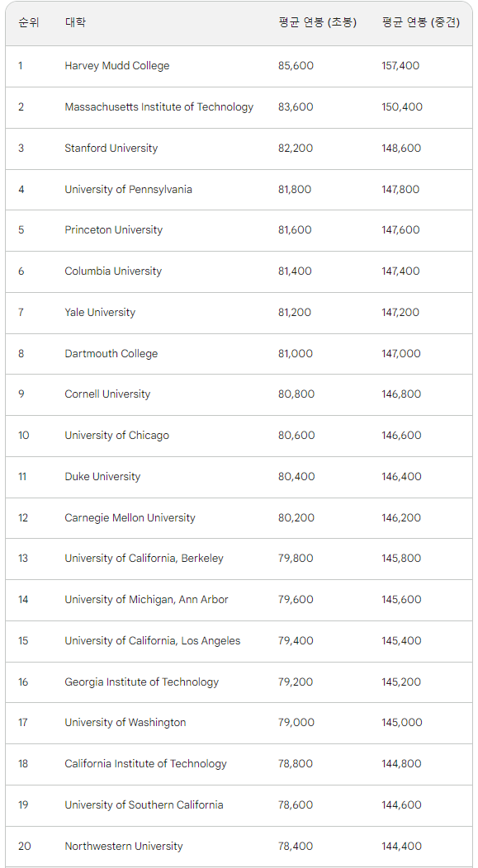Select University of California, Berkeley cell
Image resolution: width=478 pixels, height=868 pixels.
144,559
